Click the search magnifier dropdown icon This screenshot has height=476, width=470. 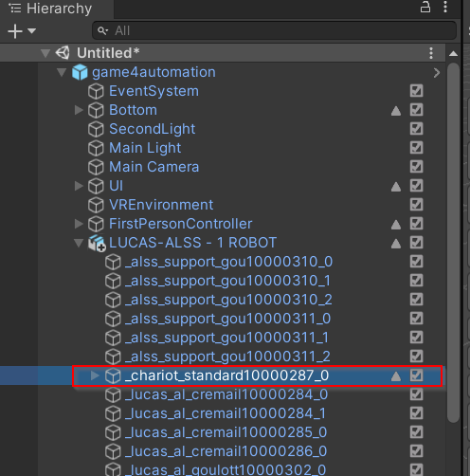[x=102, y=30]
